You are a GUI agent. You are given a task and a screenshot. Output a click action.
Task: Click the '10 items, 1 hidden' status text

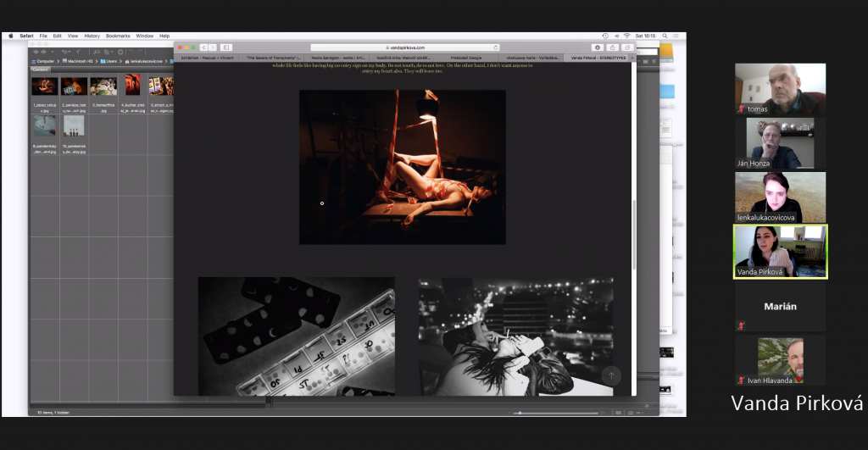pos(53,413)
